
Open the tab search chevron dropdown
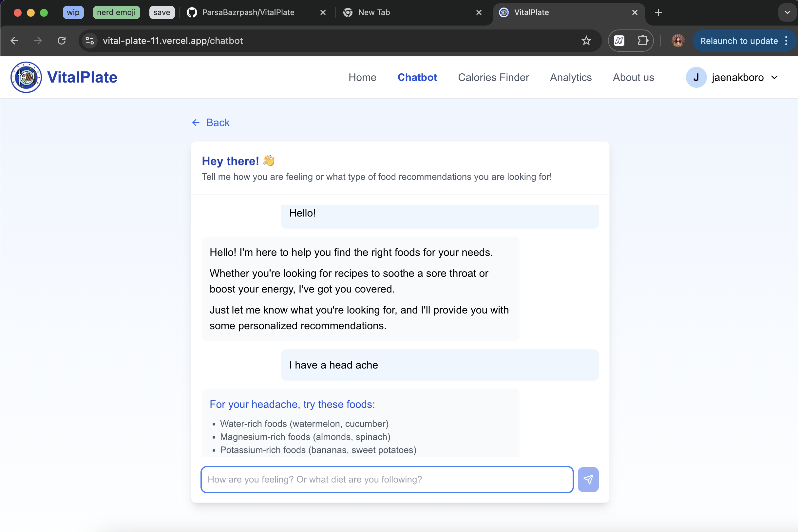(787, 12)
